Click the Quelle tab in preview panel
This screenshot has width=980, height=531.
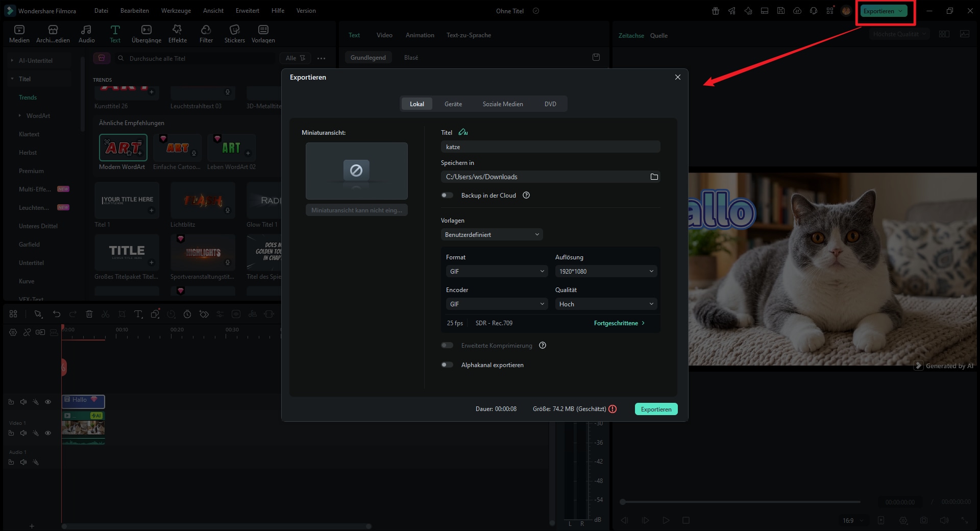[659, 36]
